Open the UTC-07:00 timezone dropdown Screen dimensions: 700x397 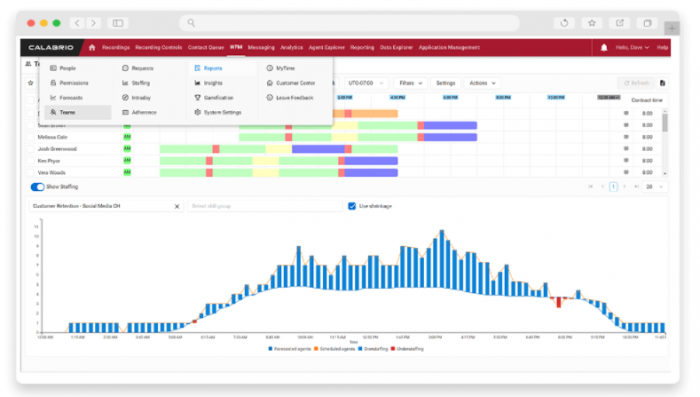[x=365, y=83]
